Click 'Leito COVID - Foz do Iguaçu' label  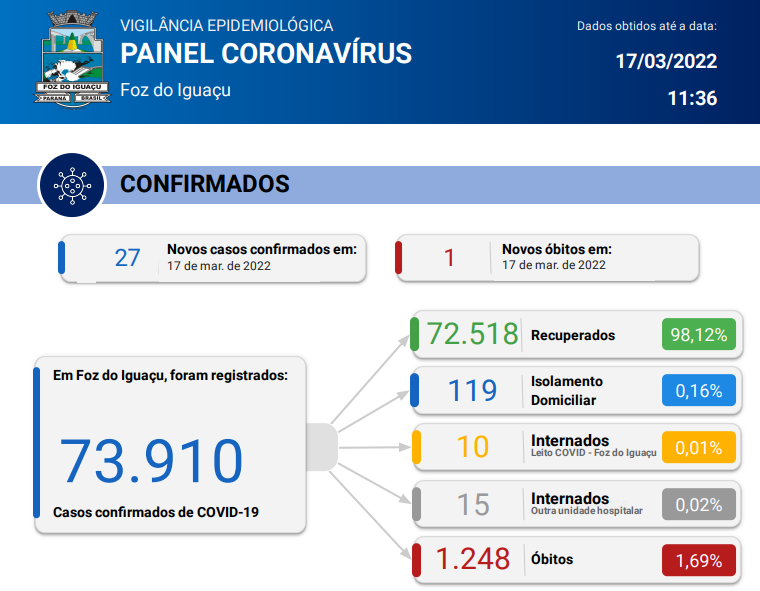pos(594,453)
